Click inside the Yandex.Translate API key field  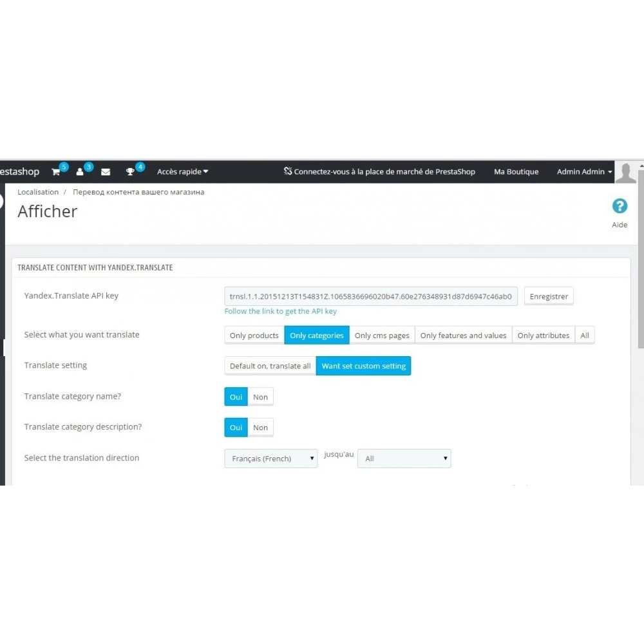(371, 296)
